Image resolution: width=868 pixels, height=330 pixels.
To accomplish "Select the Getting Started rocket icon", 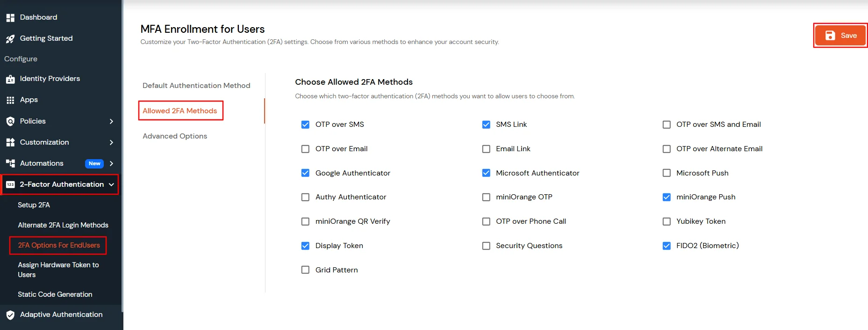I will tap(10, 38).
